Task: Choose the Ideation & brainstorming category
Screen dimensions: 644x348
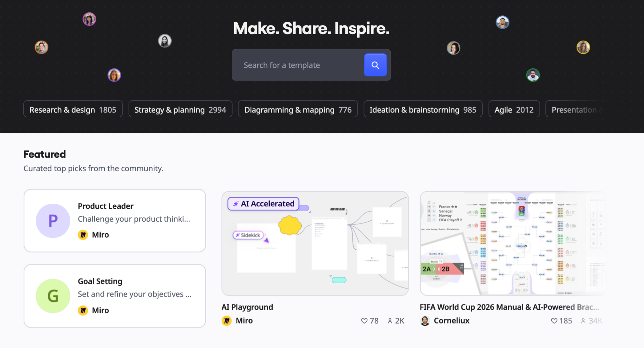Action: click(x=423, y=109)
